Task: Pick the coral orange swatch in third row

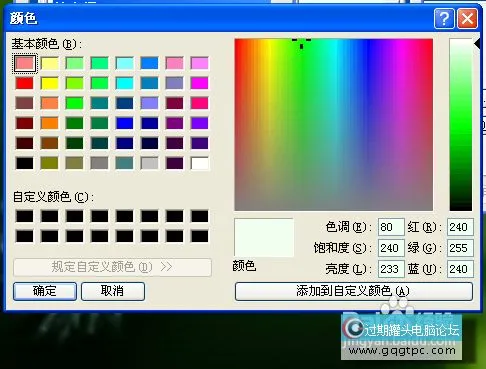Action: click(50, 103)
